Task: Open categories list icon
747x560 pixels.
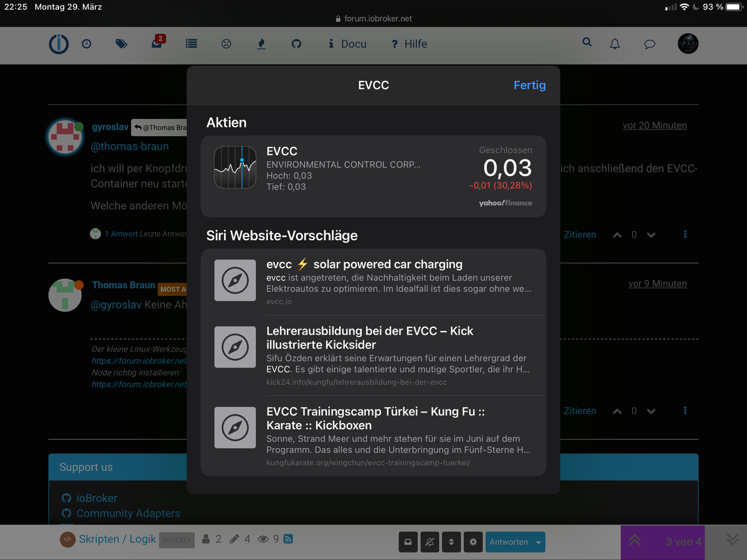Action: (x=191, y=44)
